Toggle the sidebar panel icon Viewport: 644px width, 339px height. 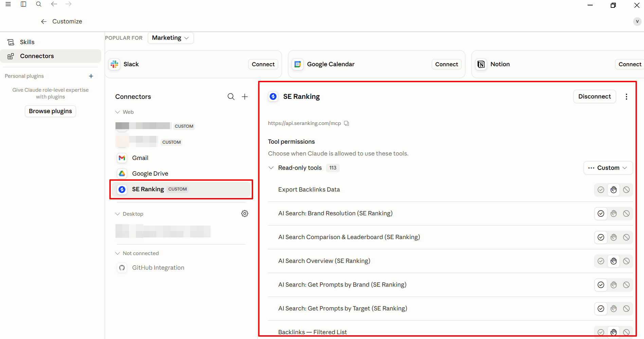click(x=23, y=4)
